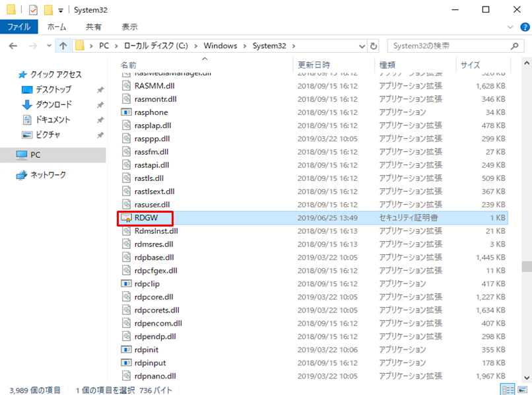Viewport: 532px width, 395px height.
Task: Select the rasuser.dll file name
Action: [x=152, y=205]
